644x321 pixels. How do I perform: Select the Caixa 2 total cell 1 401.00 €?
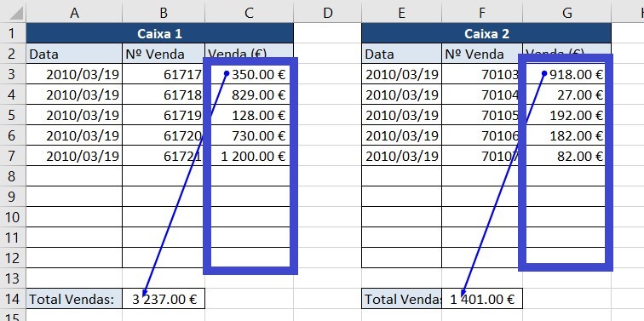(482, 299)
